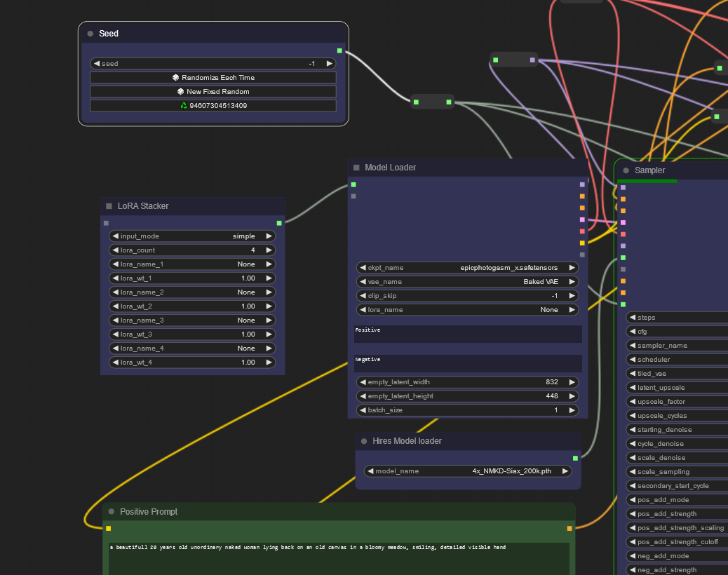Click Model Loader's red output port
728x575 pixels.
pyautogui.click(x=582, y=231)
